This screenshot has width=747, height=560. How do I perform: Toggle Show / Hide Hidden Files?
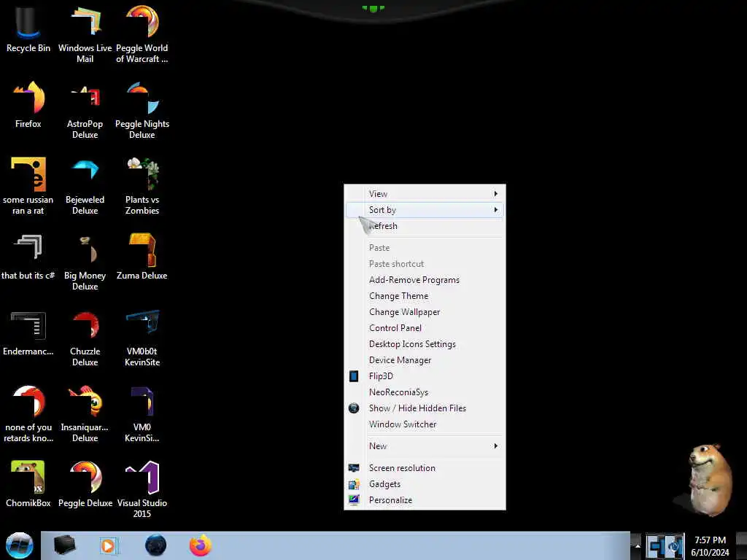point(425,408)
